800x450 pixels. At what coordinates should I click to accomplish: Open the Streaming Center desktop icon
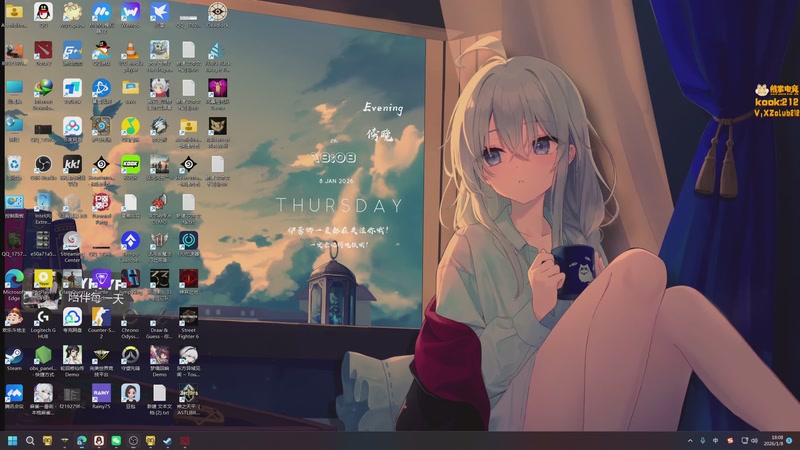point(72,241)
